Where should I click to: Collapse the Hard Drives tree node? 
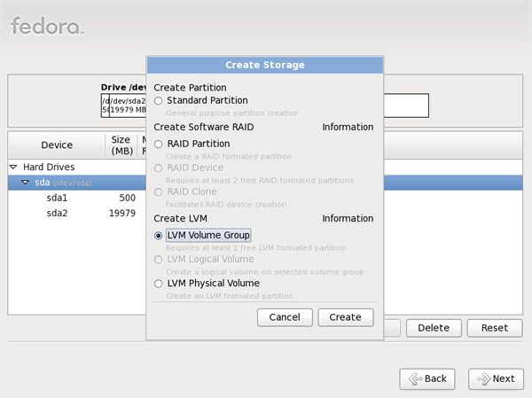13,167
